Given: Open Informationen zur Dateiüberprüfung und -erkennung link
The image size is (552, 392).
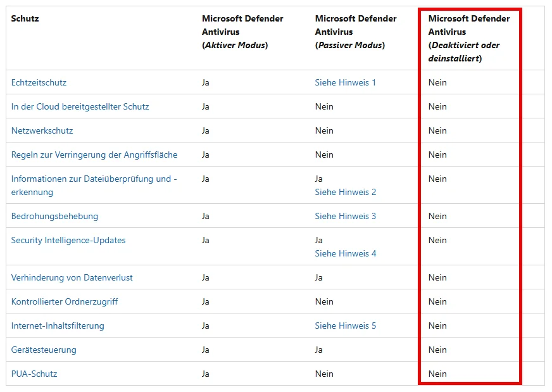Looking at the screenshot, I should point(94,186).
